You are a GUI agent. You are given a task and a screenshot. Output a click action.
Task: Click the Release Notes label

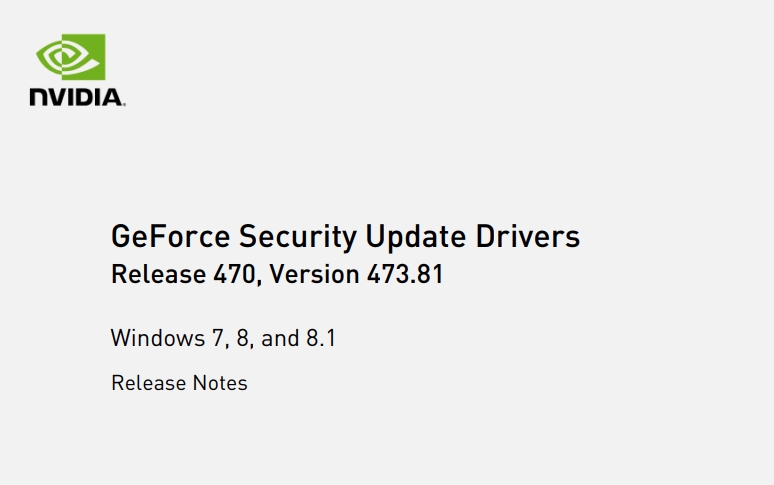(x=179, y=383)
